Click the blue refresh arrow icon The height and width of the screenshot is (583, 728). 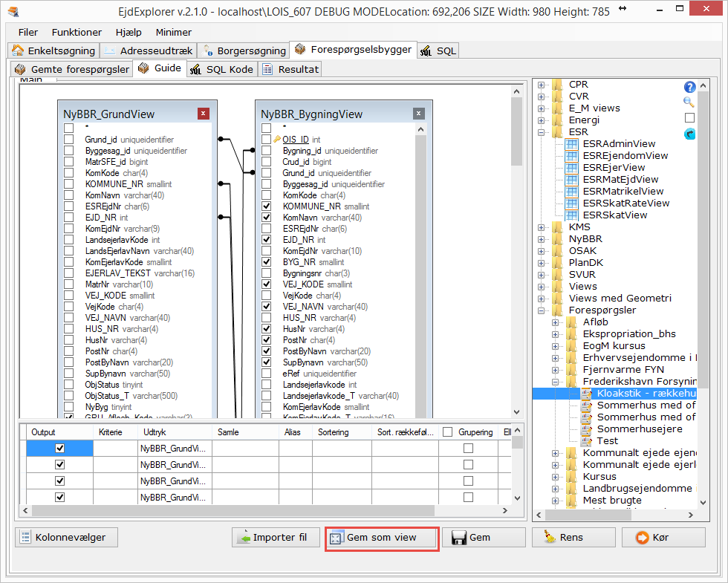(689, 134)
